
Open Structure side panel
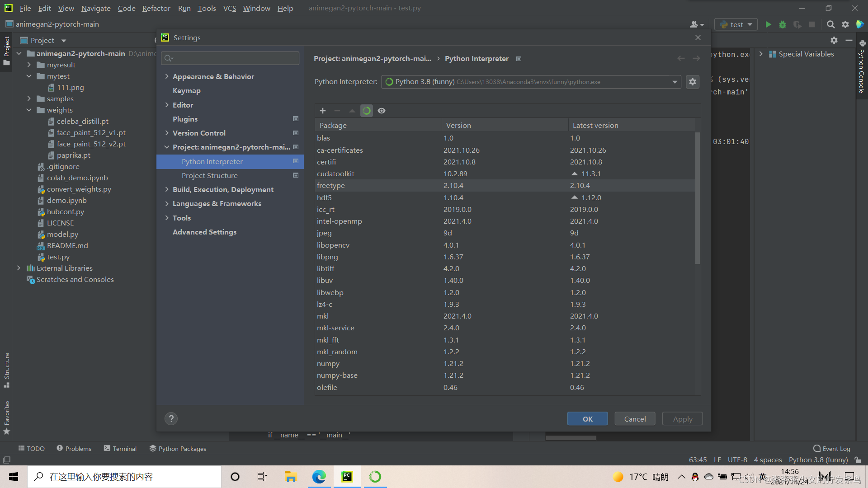click(7, 370)
